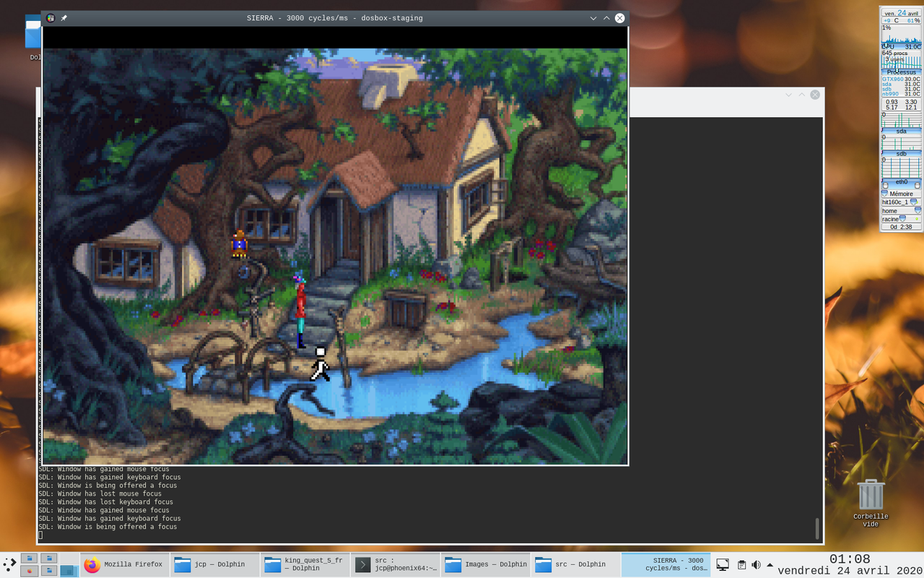Click the display settings tray icon
The height and width of the screenshot is (578, 924).
723,565
